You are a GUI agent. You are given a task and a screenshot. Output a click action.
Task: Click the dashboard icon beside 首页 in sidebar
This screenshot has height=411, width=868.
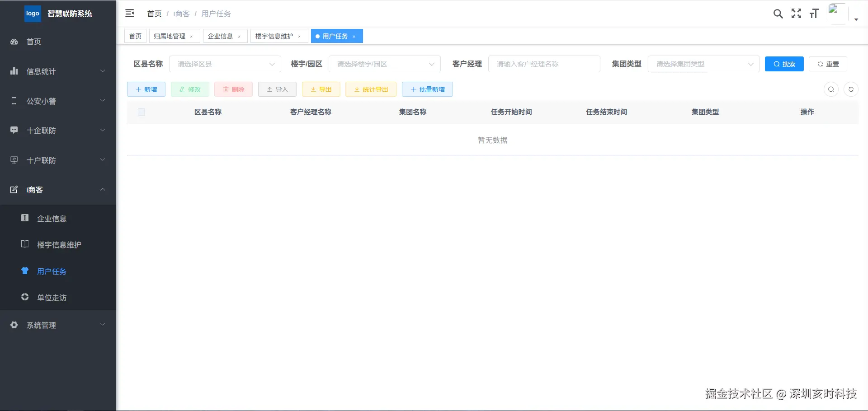(x=14, y=42)
